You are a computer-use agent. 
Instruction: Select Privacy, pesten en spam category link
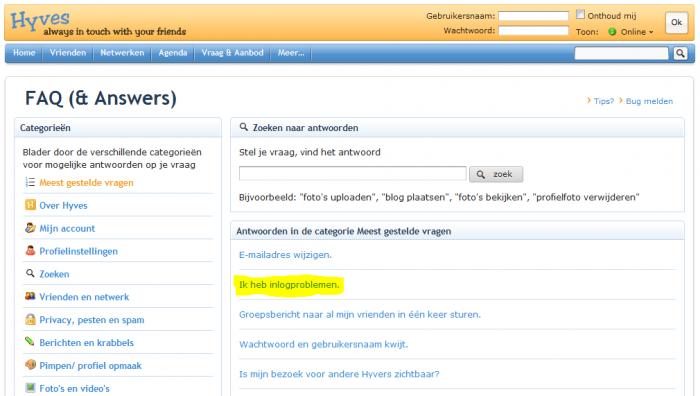pyautogui.click(x=92, y=320)
